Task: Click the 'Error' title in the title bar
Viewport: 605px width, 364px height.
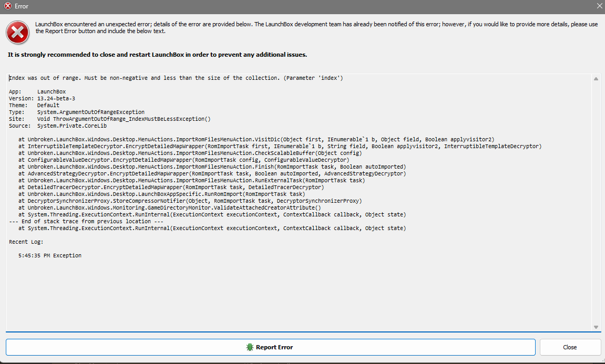Action: pos(22,6)
